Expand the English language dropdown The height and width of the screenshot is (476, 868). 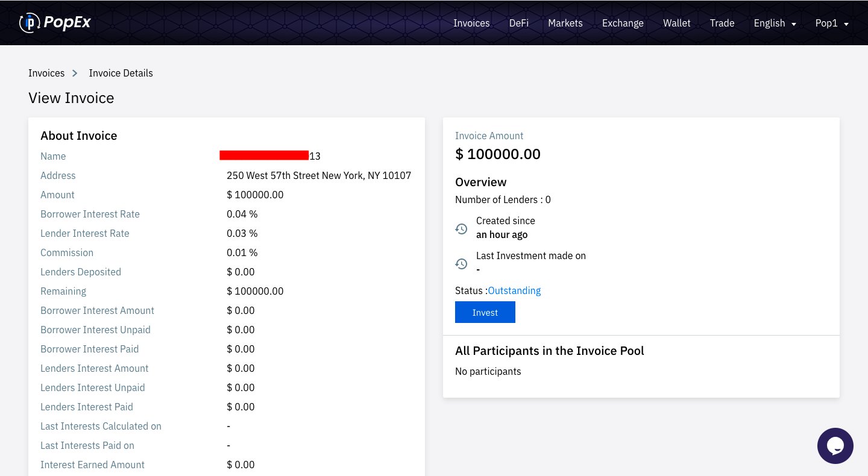point(775,23)
